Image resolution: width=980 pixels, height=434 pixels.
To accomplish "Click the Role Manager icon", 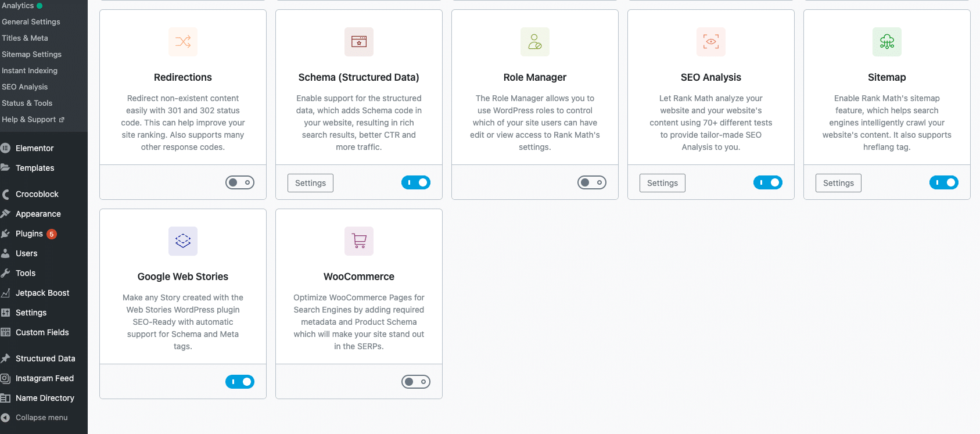I will pos(534,41).
